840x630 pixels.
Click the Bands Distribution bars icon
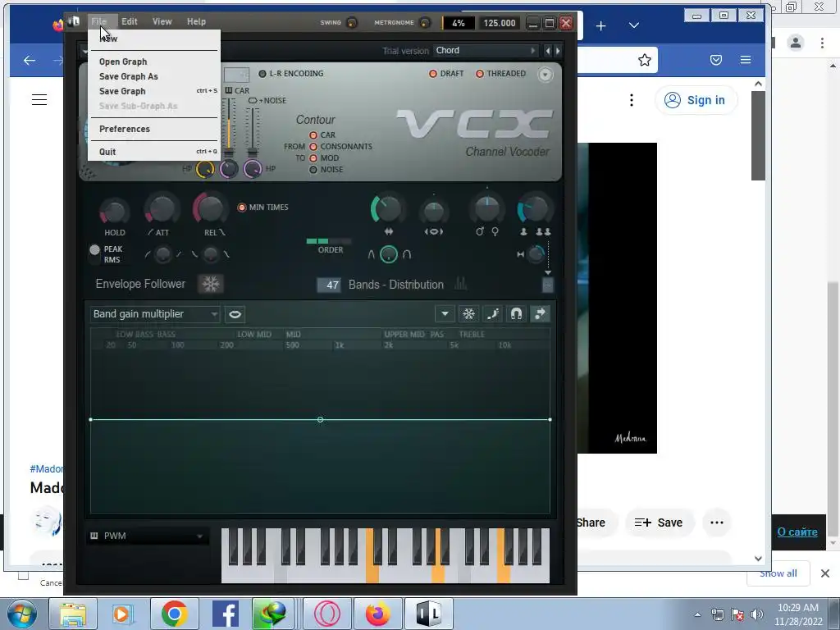[461, 284]
